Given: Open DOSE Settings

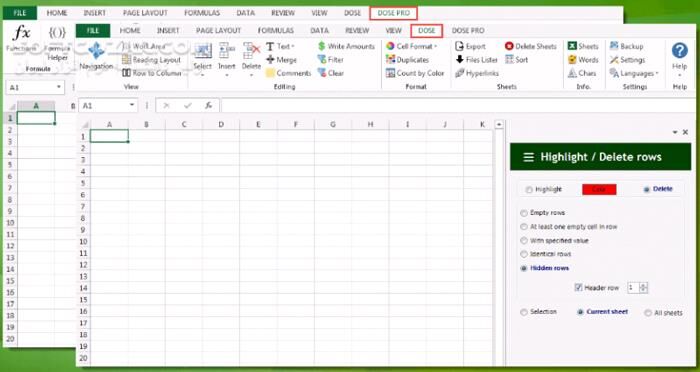Looking at the screenshot, I should coord(627,59).
